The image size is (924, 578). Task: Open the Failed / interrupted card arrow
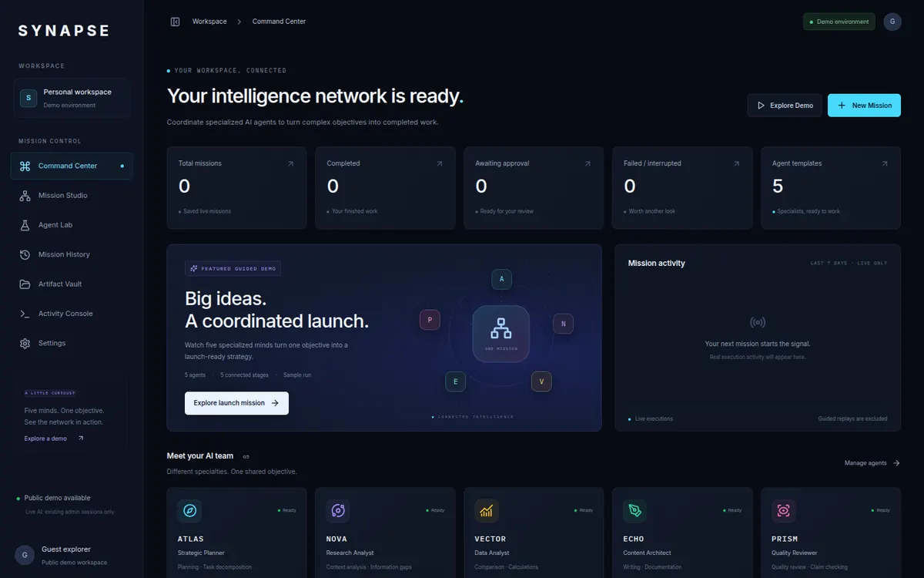[x=736, y=163]
